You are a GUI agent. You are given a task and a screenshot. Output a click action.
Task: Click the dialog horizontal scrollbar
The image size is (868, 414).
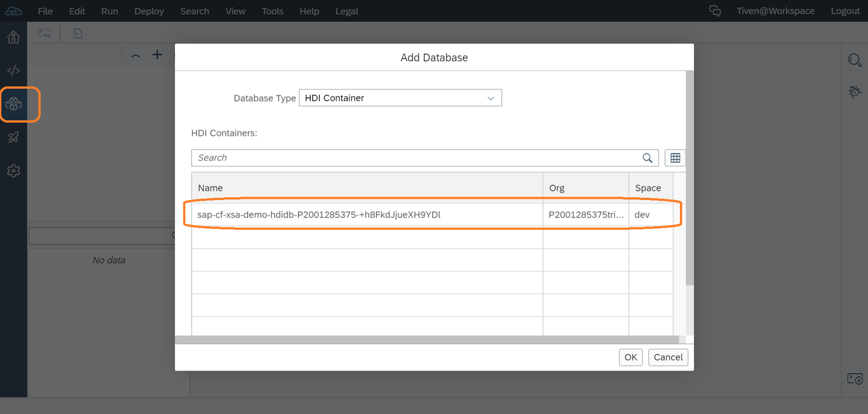pos(427,339)
